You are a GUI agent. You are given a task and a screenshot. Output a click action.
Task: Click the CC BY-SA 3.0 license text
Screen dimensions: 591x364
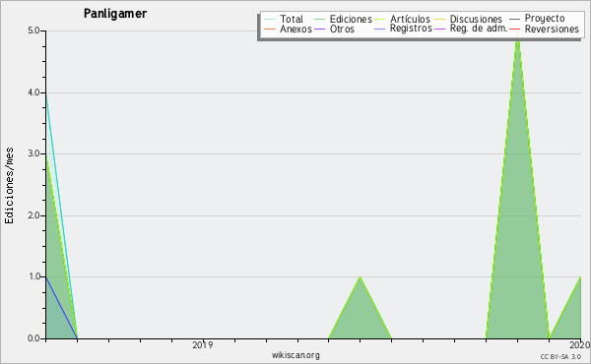(x=560, y=356)
